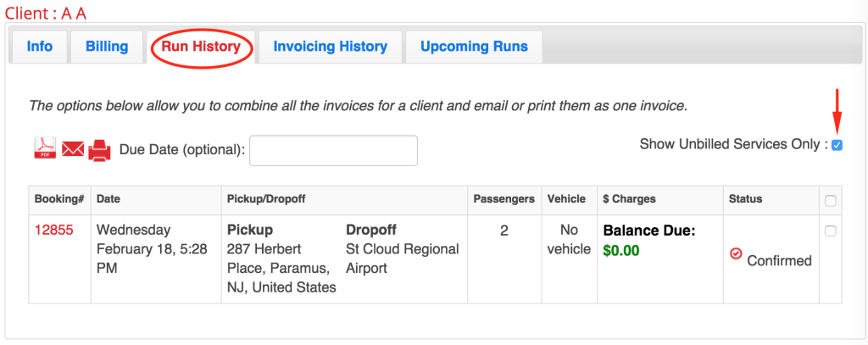Uncheck Show Unbilled Services Only
The image size is (868, 345).
point(837,145)
